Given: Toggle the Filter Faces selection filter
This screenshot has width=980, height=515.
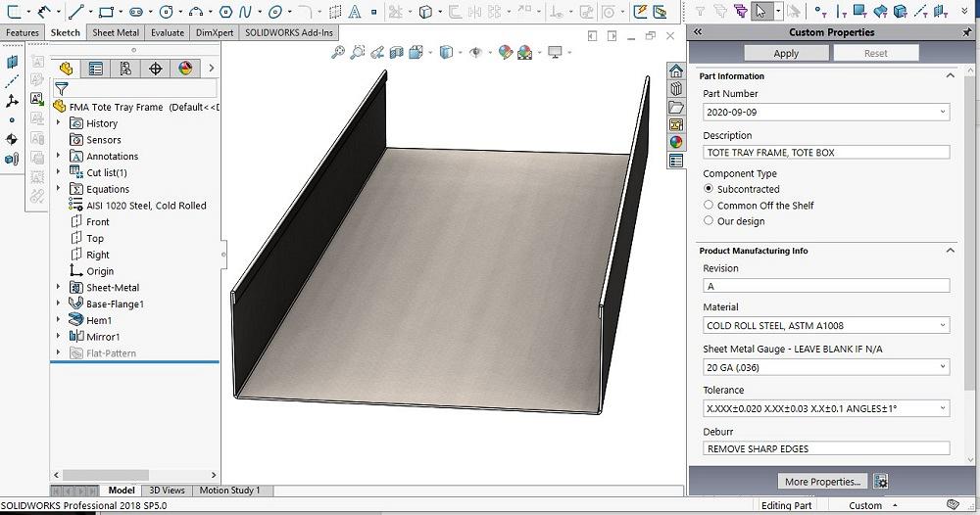Looking at the screenshot, I should (x=860, y=11).
